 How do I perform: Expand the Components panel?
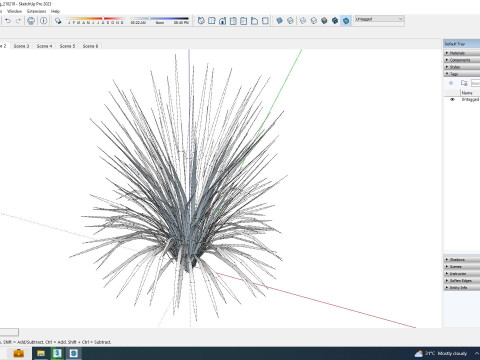click(x=462, y=60)
